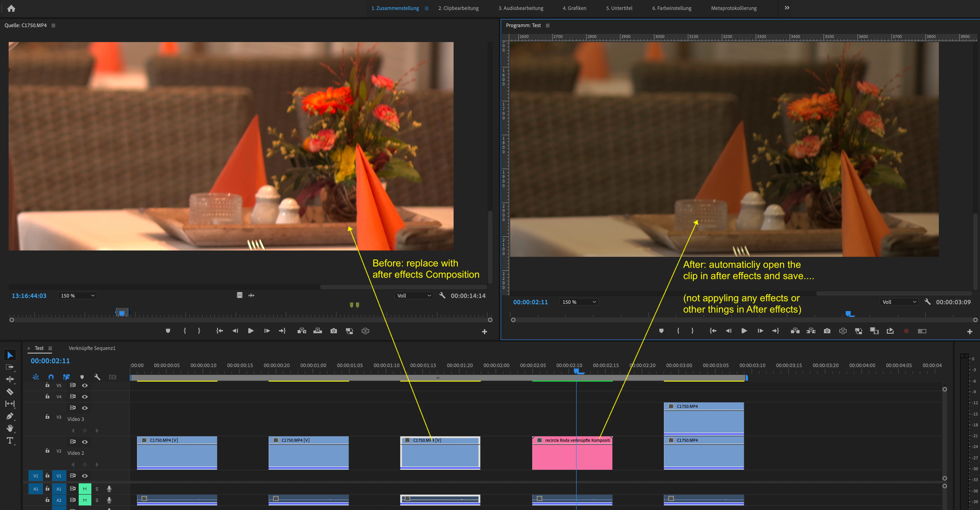980x510 pixels.
Task: Open the Verknüpfte Sequenz1 timeline tab
Action: click(x=92, y=348)
